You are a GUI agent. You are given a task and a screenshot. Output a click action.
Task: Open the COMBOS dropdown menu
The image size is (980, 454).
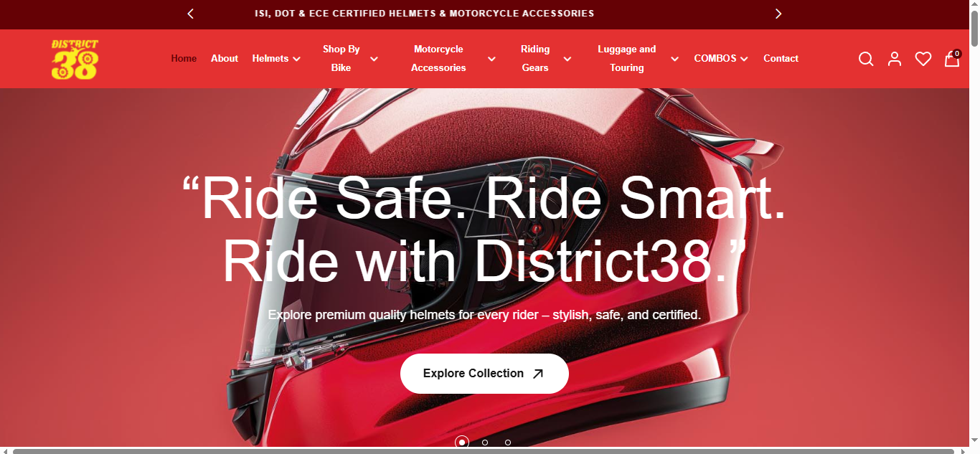[721, 59]
